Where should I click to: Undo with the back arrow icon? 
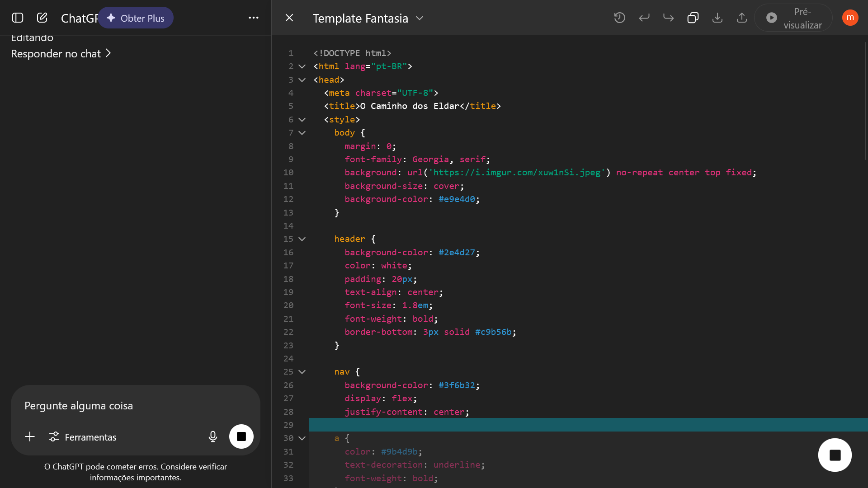click(644, 18)
